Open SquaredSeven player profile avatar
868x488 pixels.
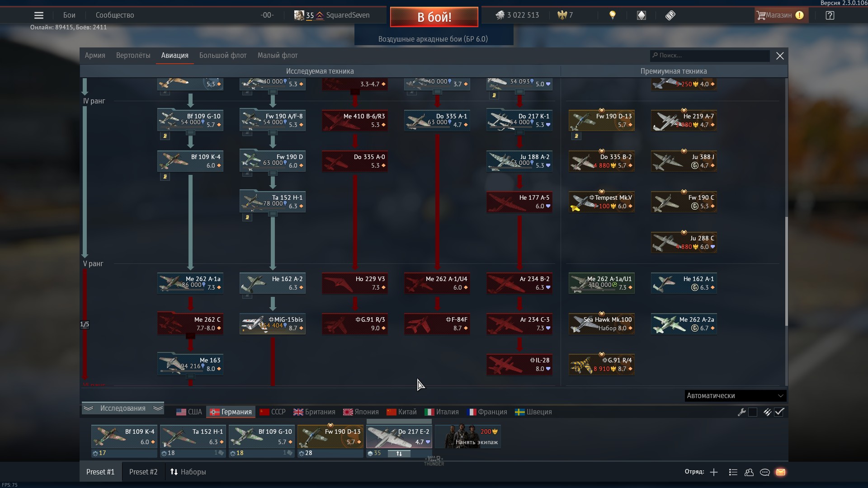[x=299, y=15]
